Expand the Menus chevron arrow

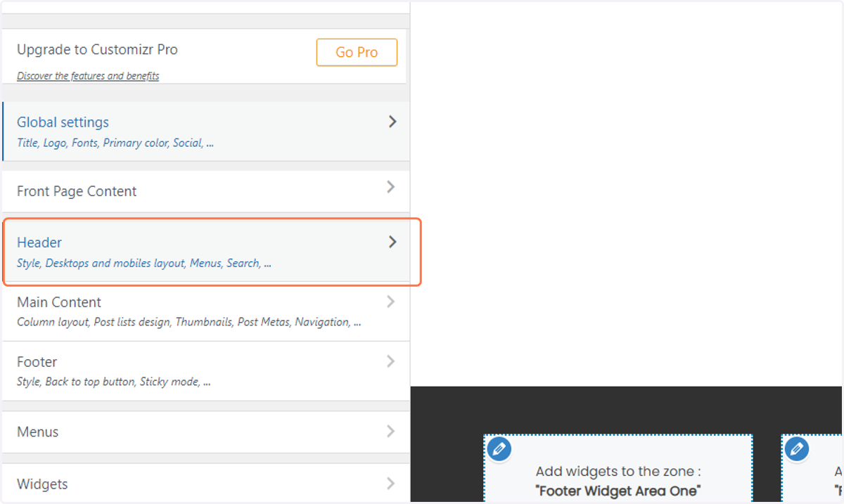(x=391, y=431)
